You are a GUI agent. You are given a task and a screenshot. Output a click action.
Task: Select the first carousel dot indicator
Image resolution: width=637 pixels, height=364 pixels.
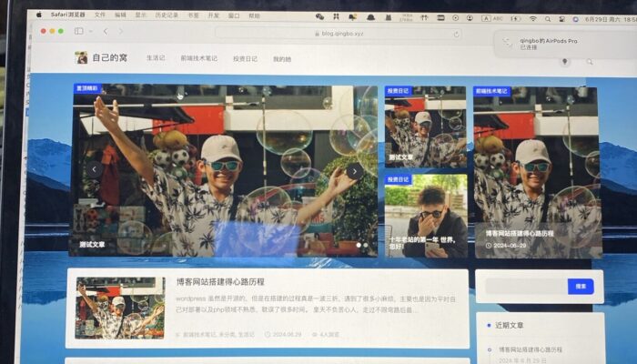point(359,245)
